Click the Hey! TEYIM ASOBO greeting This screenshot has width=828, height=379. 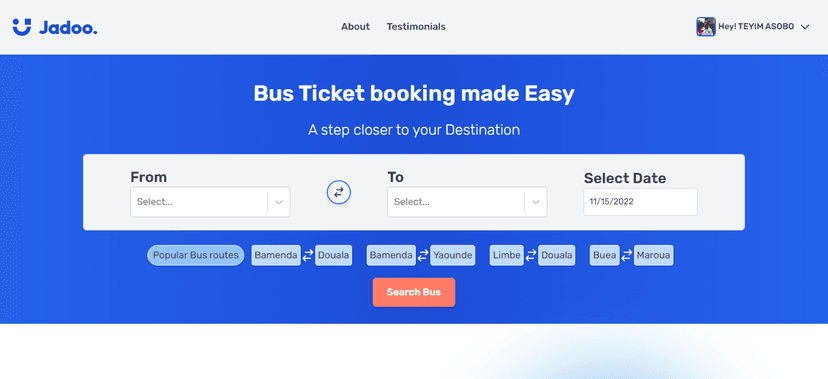tap(756, 27)
